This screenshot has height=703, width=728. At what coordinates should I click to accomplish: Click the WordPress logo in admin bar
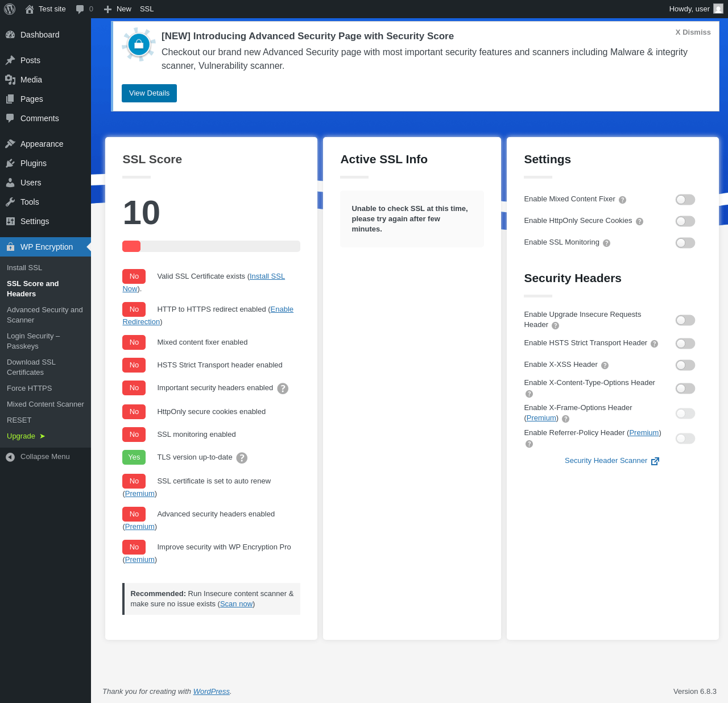tap(10, 9)
